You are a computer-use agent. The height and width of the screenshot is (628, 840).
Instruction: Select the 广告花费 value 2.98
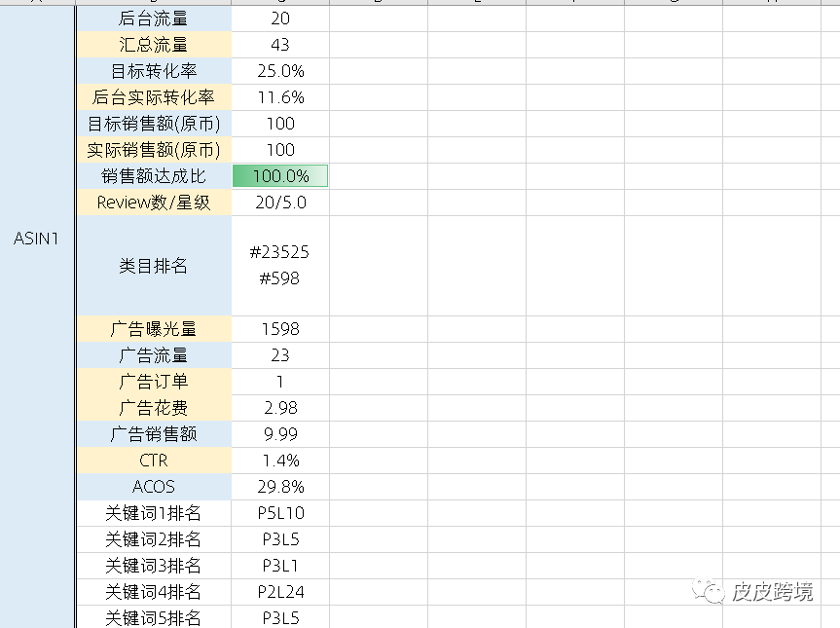pos(280,407)
